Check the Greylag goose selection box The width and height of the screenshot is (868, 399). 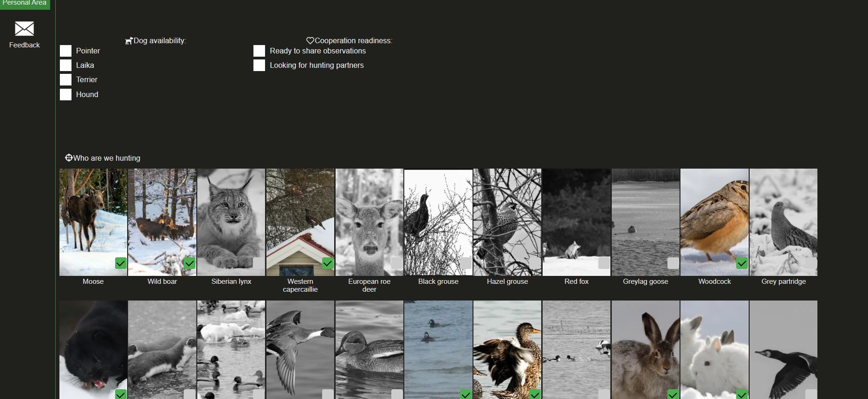point(673,263)
